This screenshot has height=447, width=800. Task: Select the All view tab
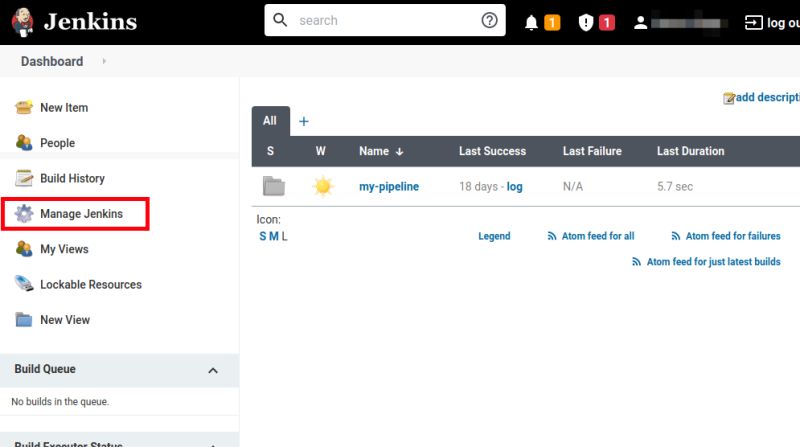pyautogui.click(x=270, y=121)
